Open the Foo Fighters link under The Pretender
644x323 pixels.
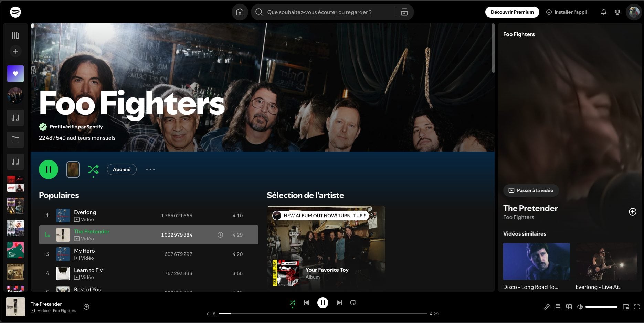[518, 217]
